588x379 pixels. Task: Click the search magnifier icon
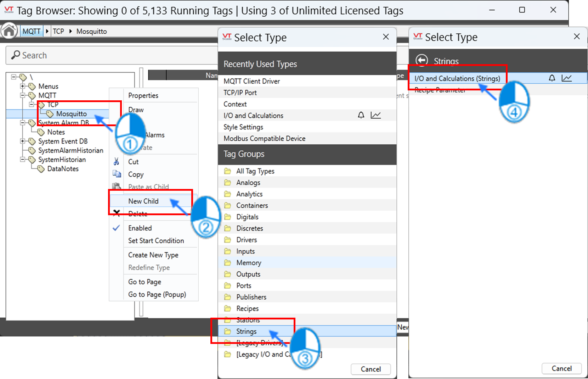(x=16, y=55)
